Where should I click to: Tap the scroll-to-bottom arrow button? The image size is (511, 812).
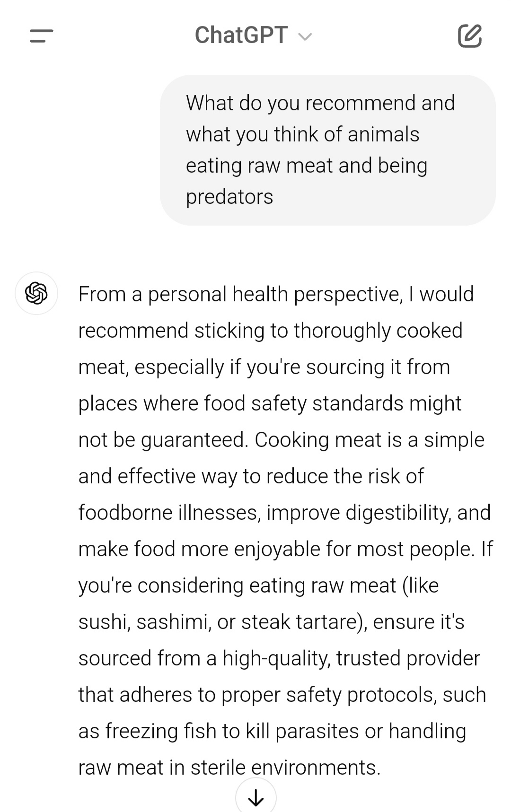(255, 798)
